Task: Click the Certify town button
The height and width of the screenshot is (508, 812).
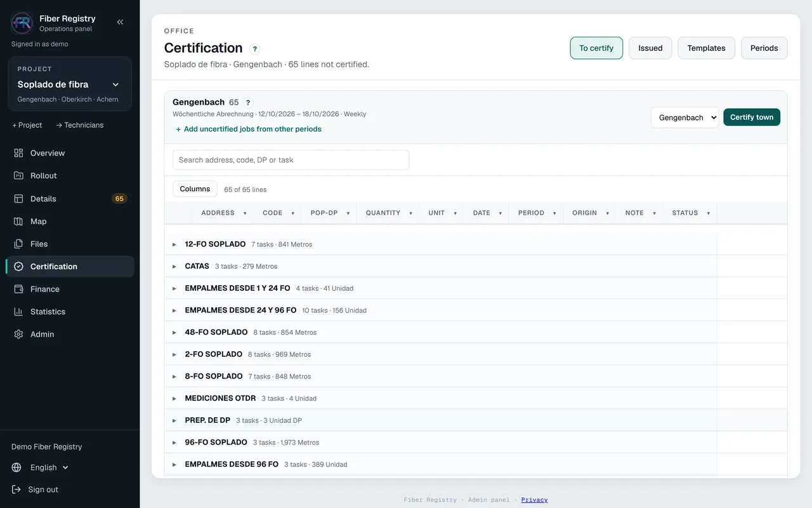Action: 752,117
